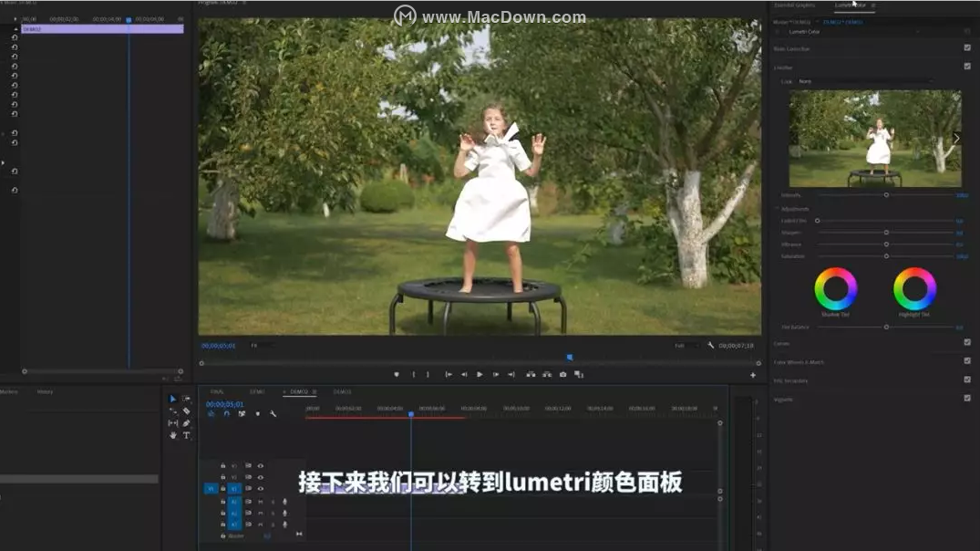Play the program monitor video
This screenshot has width=980, height=551.
480,375
